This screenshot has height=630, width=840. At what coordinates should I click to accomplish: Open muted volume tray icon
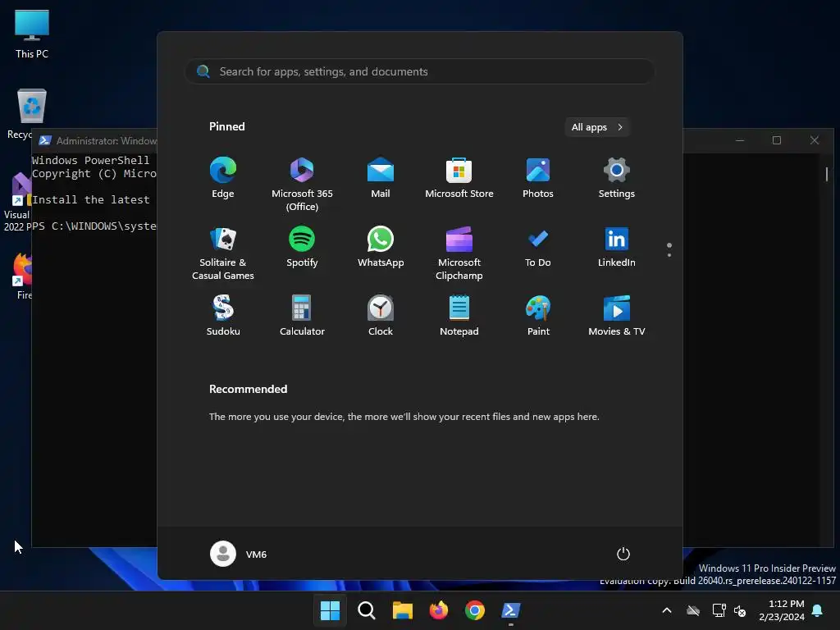tap(740, 610)
